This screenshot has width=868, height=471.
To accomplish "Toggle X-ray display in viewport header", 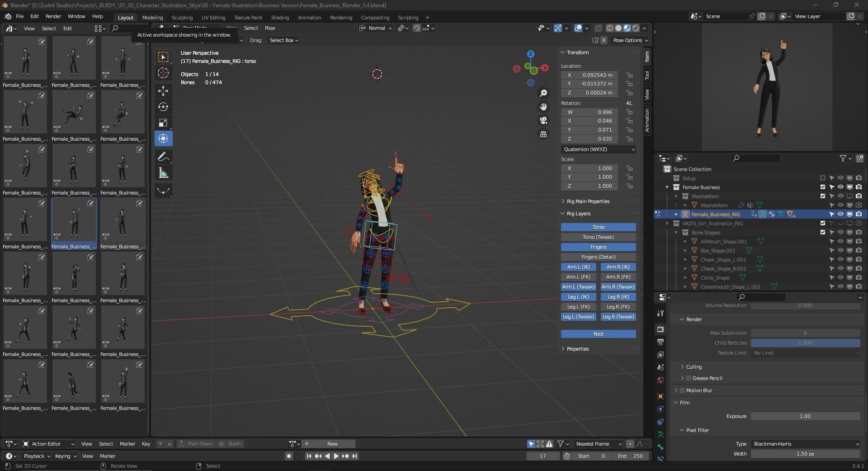I will pos(598,28).
